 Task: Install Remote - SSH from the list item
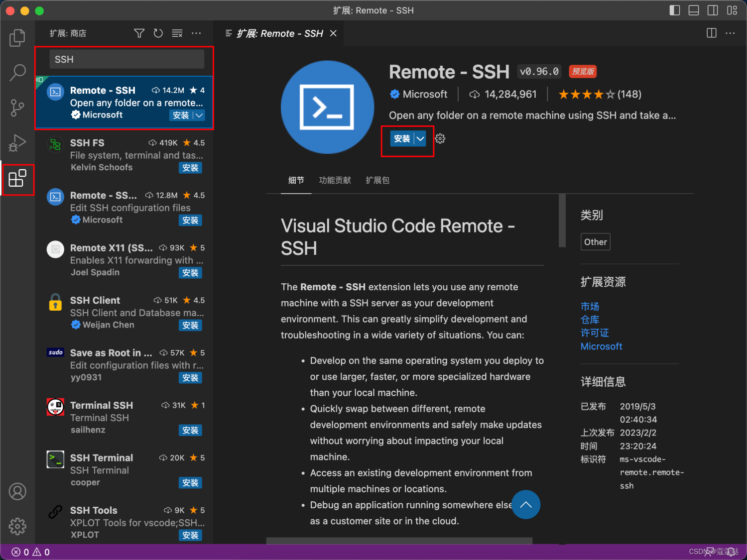(x=181, y=115)
